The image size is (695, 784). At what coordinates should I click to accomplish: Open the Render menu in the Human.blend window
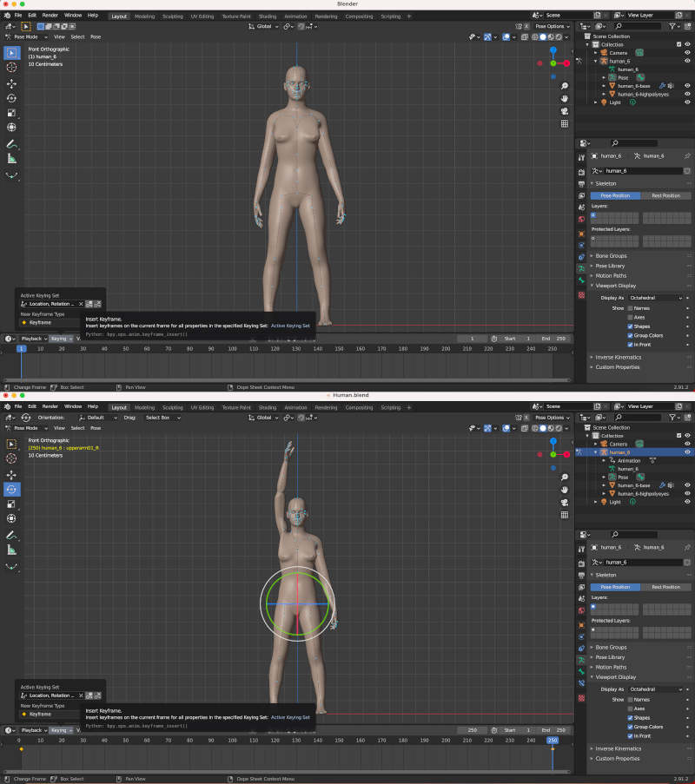50,407
